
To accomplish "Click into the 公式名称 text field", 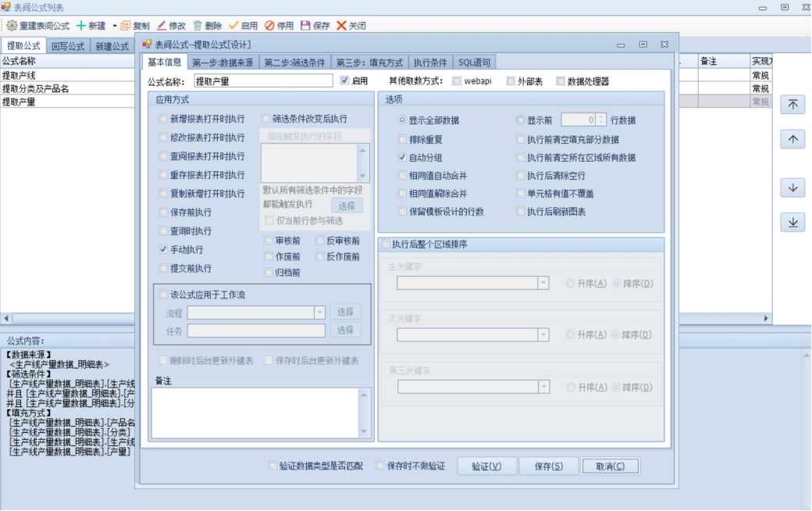I will 263,80.
